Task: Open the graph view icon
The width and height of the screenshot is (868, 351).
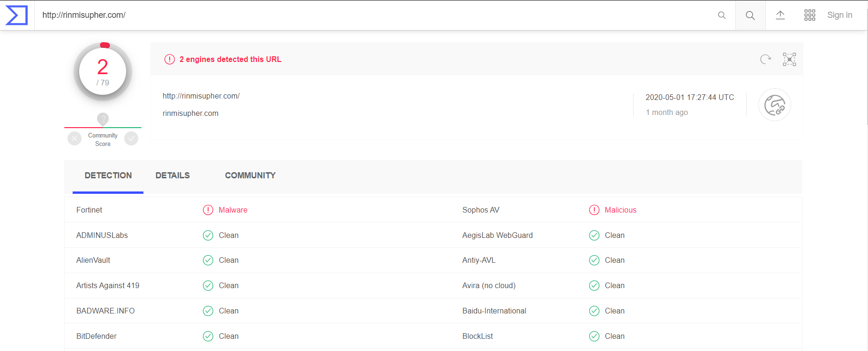Action: 790,59
